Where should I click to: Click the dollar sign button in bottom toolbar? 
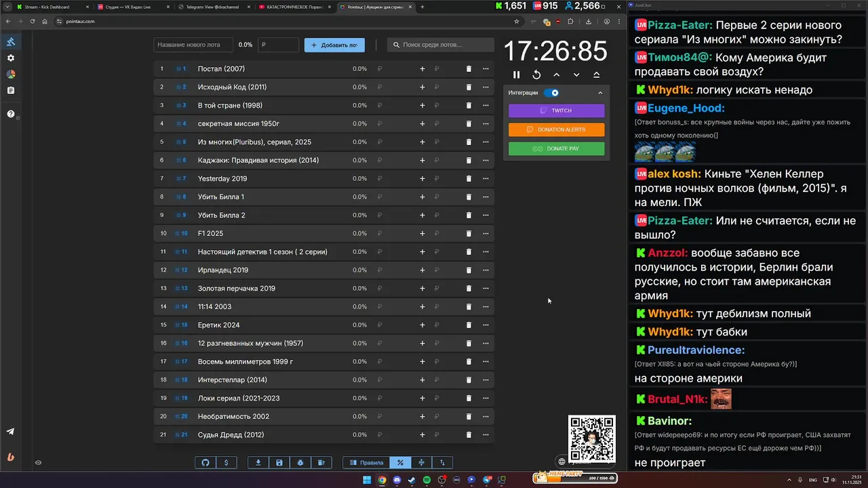(226, 463)
